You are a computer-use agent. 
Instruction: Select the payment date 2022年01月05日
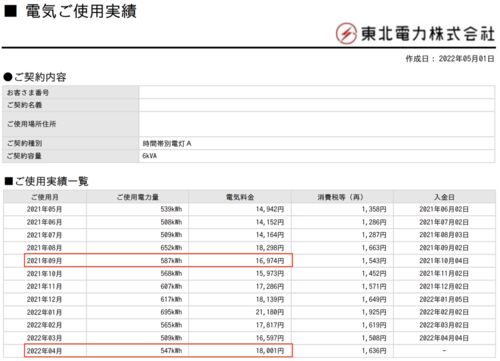(444, 299)
